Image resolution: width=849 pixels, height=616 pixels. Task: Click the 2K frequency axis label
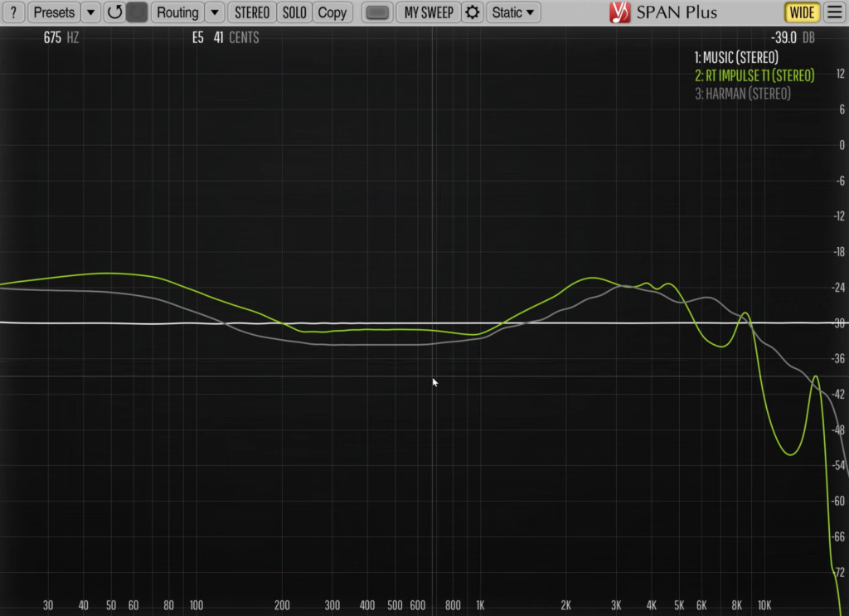[565, 605]
